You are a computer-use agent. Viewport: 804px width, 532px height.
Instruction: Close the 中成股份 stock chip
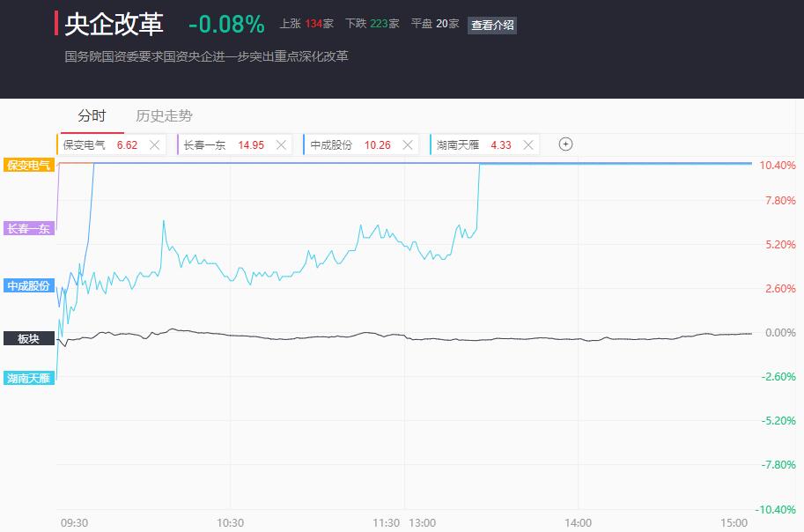coord(409,145)
